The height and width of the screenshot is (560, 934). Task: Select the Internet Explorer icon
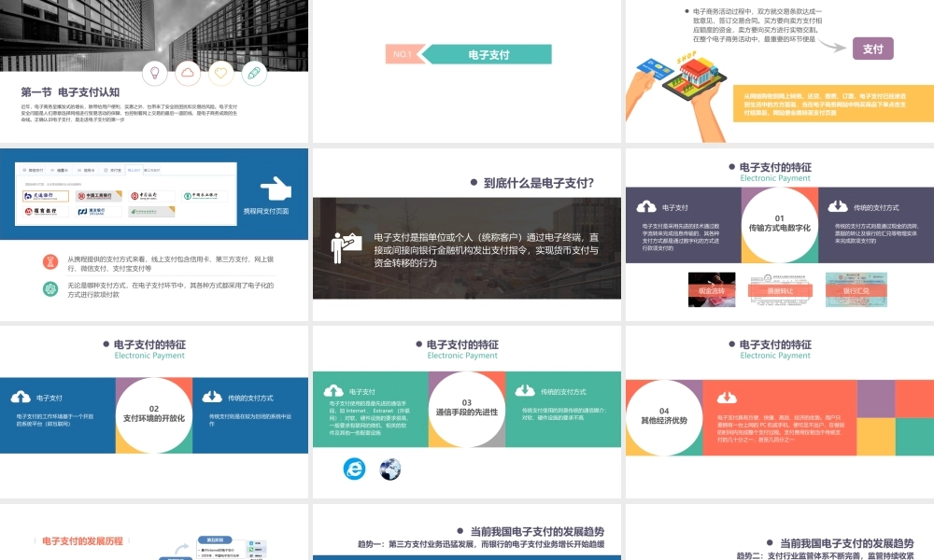click(357, 468)
